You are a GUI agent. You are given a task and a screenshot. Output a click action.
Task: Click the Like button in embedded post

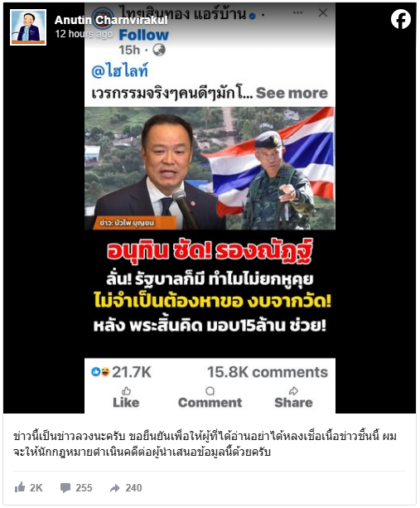pos(126,397)
